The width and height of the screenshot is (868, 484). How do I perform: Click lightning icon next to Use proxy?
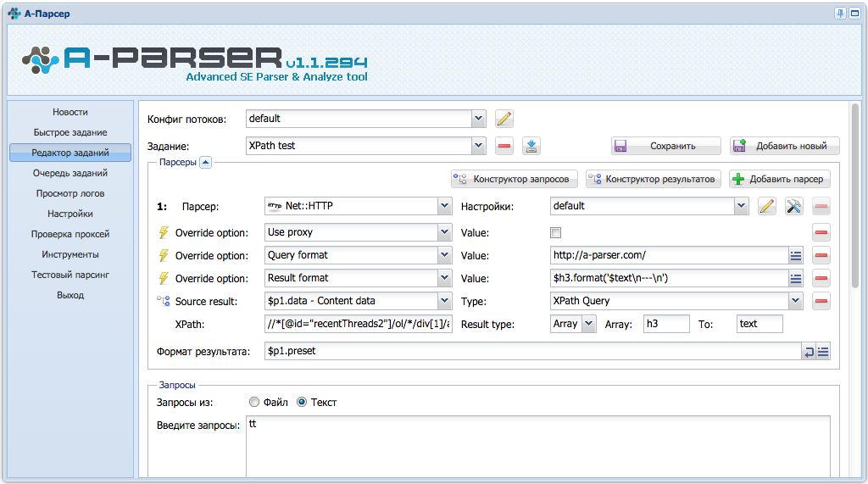click(x=164, y=232)
